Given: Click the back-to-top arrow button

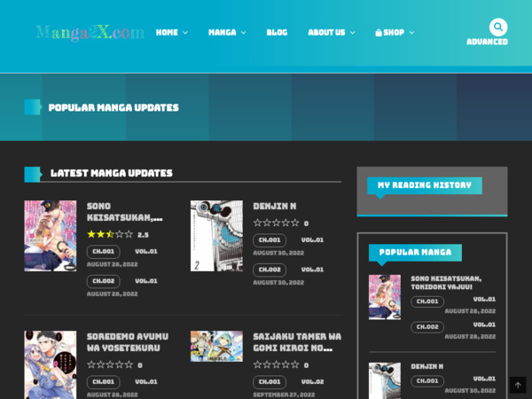Looking at the screenshot, I should (x=518, y=385).
